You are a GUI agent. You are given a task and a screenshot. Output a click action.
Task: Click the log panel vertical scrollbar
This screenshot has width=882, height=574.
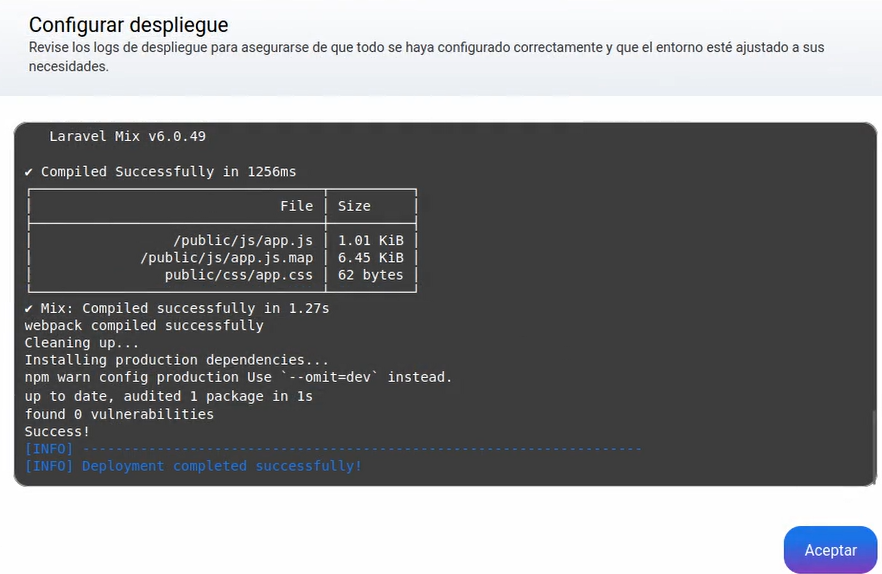point(874,446)
